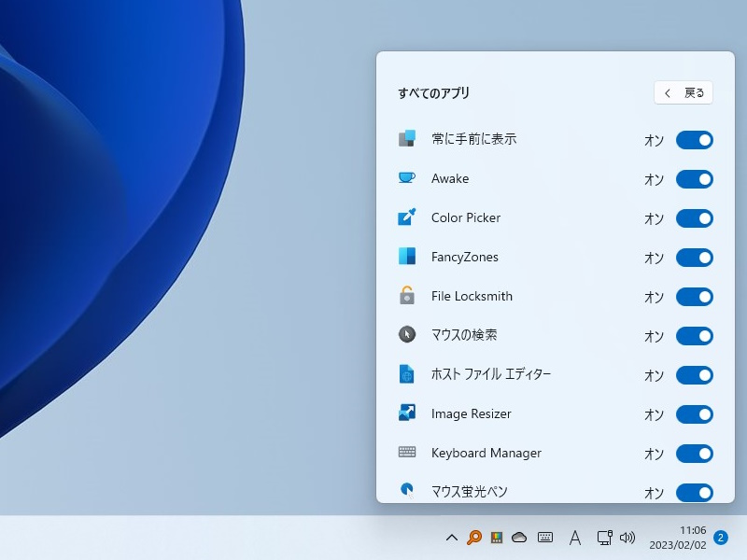Click the ホスト ファイル エディター document icon
747x560 pixels.
coord(407,374)
